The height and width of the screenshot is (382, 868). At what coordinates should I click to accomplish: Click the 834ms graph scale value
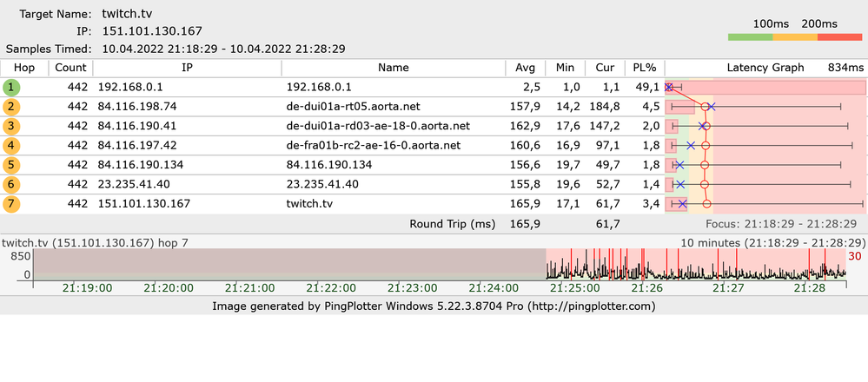click(846, 68)
